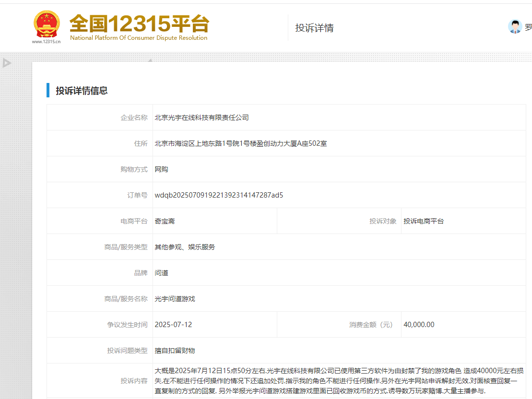Click the 品牌 label
The image size is (532, 399).
pyautogui.click(x=141, y=273)
